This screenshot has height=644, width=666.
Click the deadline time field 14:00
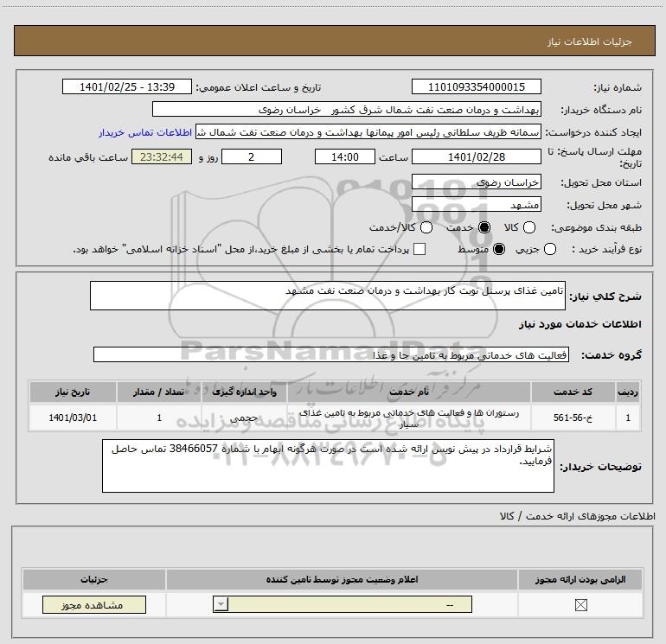(x=345, y=156)
